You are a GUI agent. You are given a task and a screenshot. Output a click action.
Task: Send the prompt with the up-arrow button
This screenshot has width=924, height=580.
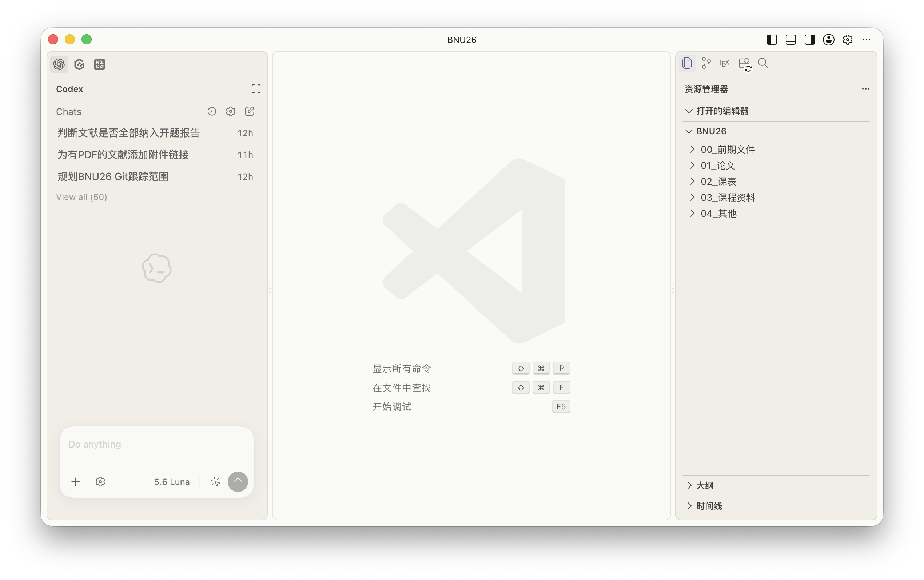[238, 482]
